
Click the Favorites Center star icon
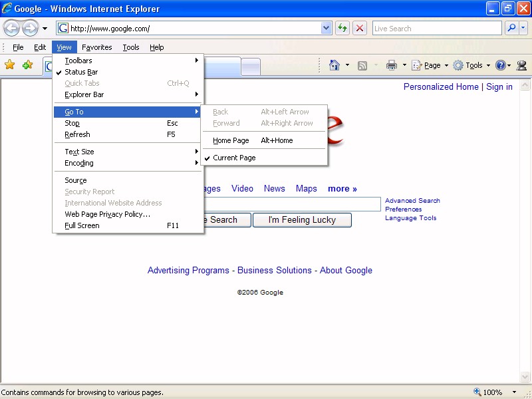(10, 65)
